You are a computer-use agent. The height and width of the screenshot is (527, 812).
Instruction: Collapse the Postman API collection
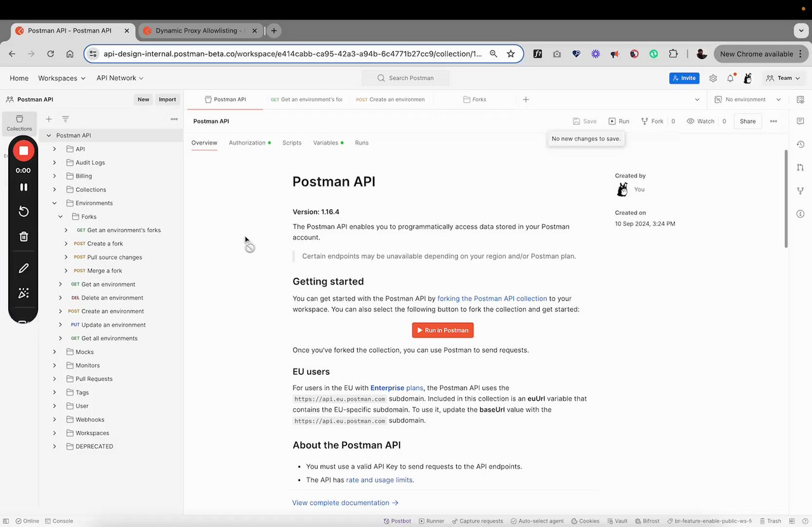click(48, 135)
